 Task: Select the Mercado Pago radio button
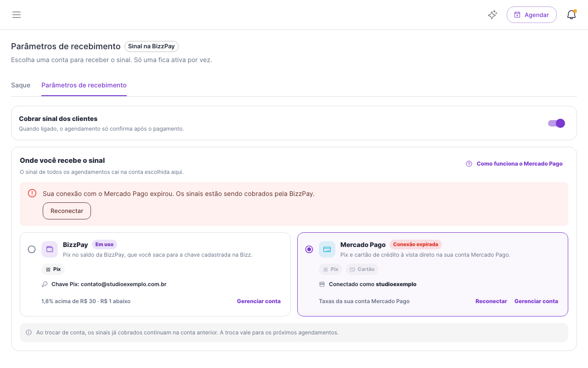[x=309, y=249]
